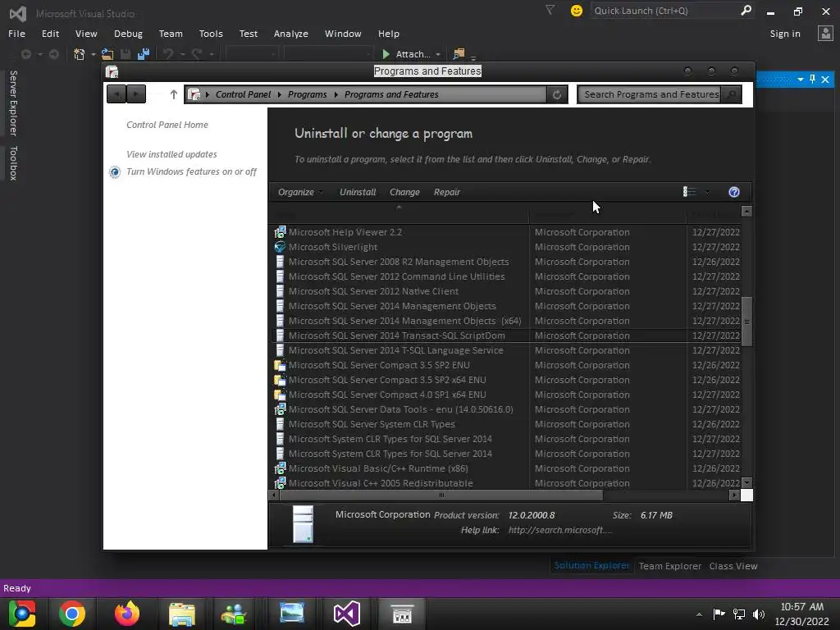Open Control Panel Home link
This screenshot has width=840, height=630.
coord(167,125)
